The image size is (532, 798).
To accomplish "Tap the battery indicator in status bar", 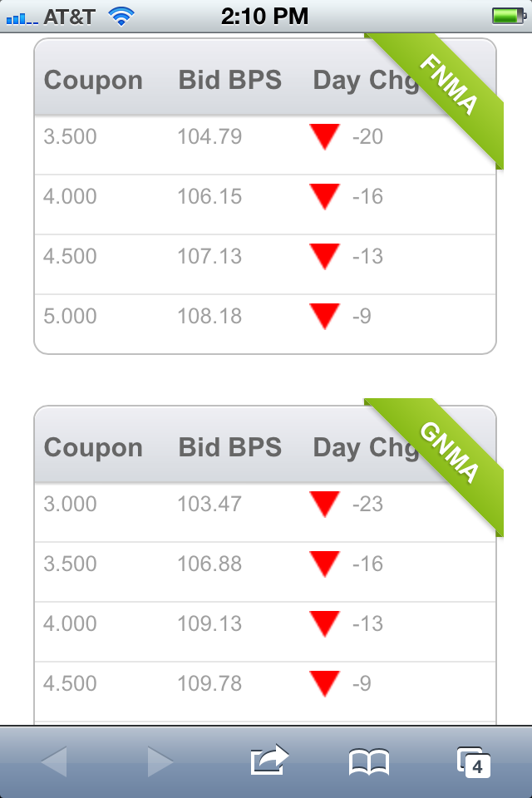I will tap(509, 16).
